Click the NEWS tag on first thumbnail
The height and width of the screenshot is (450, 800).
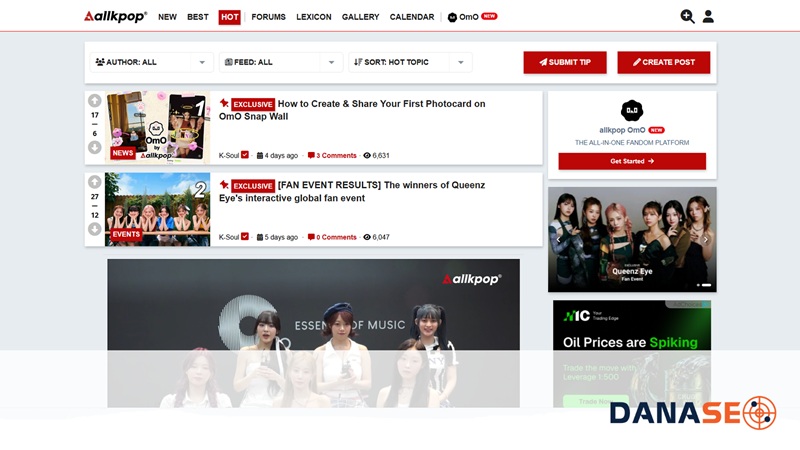point(122,153)
